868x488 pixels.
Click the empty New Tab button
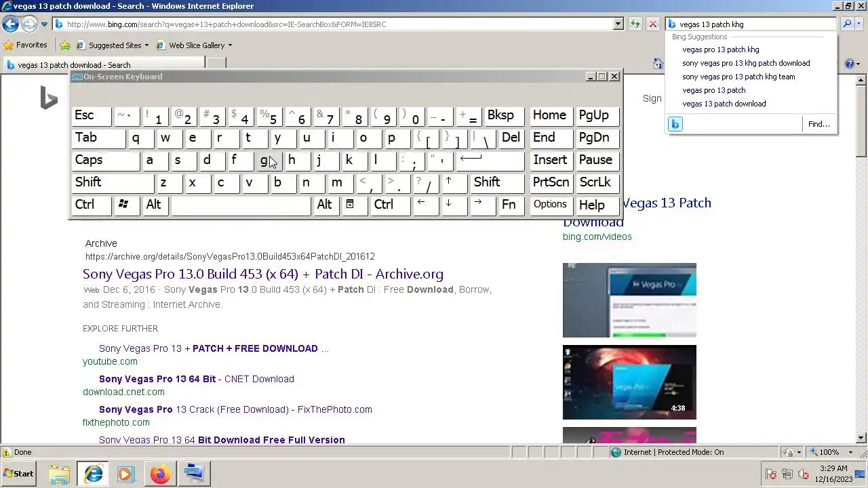(x=216, y=64)
